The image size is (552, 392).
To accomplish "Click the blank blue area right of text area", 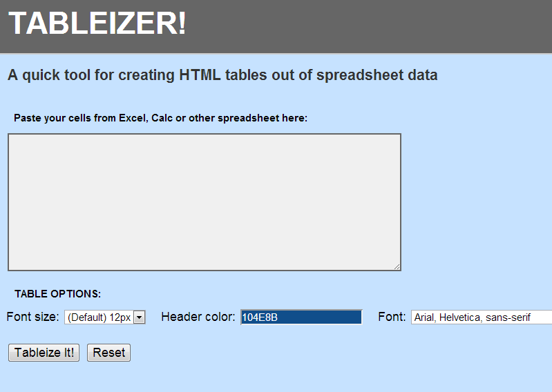I will 477,202.
